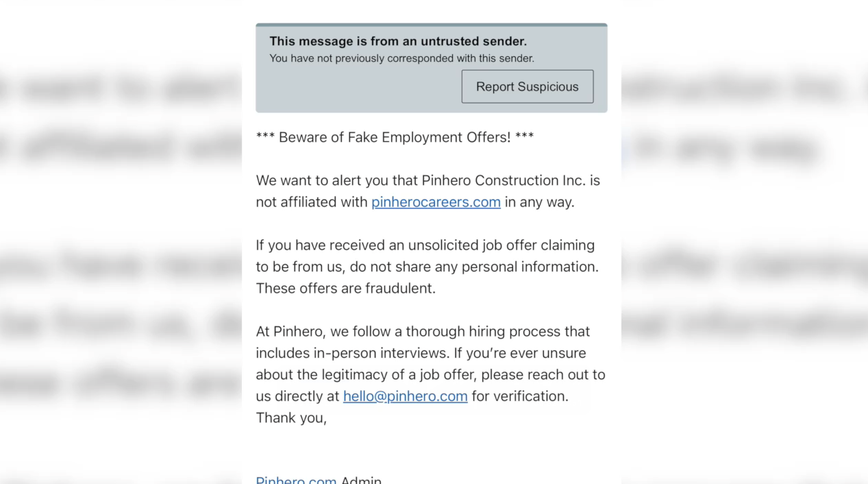Click the 'Admin' word in signature

[x=361, y=480]
